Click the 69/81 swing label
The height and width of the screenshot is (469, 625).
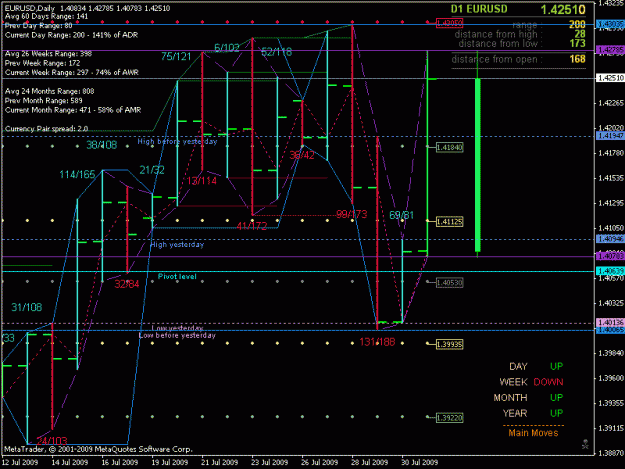[401, 216]
